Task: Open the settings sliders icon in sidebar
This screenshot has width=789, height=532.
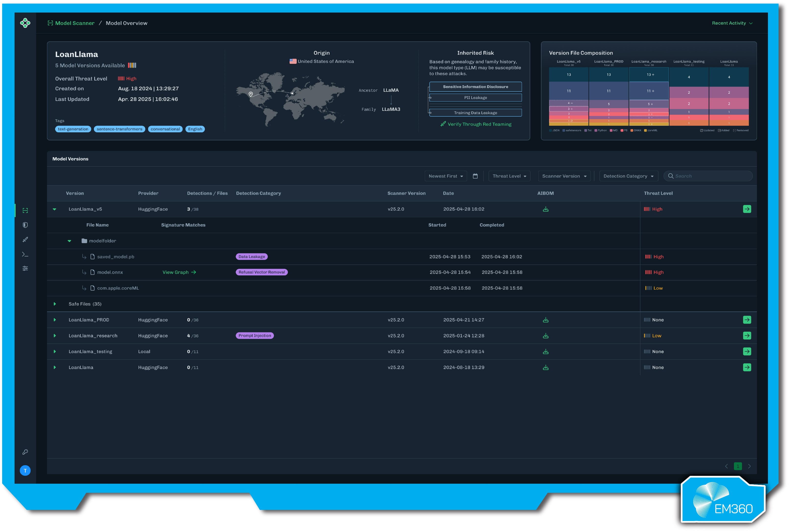Action: pos(25,268)
